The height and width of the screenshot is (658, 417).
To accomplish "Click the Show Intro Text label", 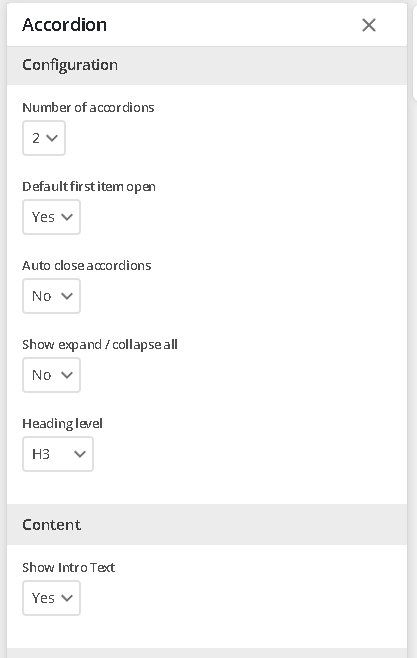I will pos(69,567).
